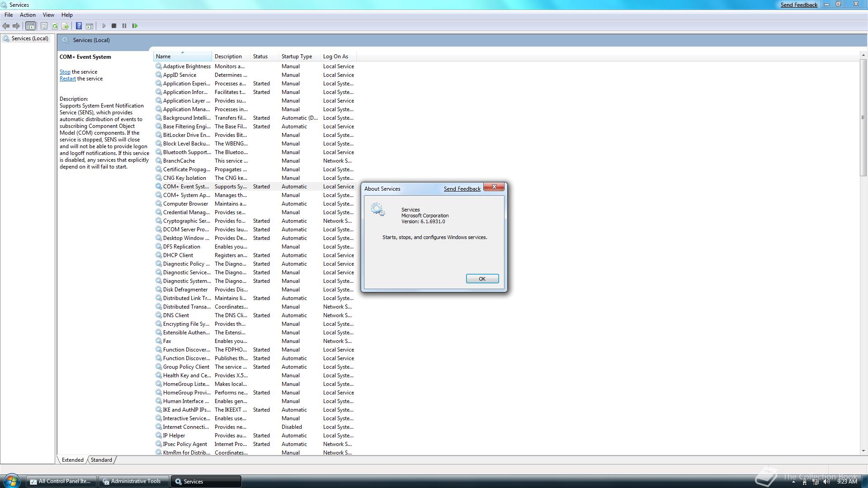The width and height of the screenshot is (868, 488).
Task: Select the Computer Browser service icon
Action: 159,204
